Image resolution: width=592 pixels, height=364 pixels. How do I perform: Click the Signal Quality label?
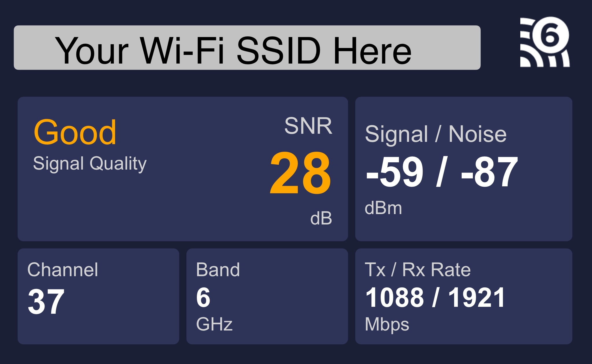click(90, 164)
